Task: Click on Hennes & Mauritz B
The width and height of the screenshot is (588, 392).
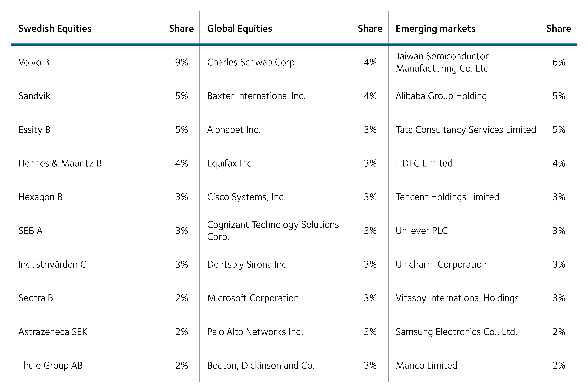Action: (60, 163)
